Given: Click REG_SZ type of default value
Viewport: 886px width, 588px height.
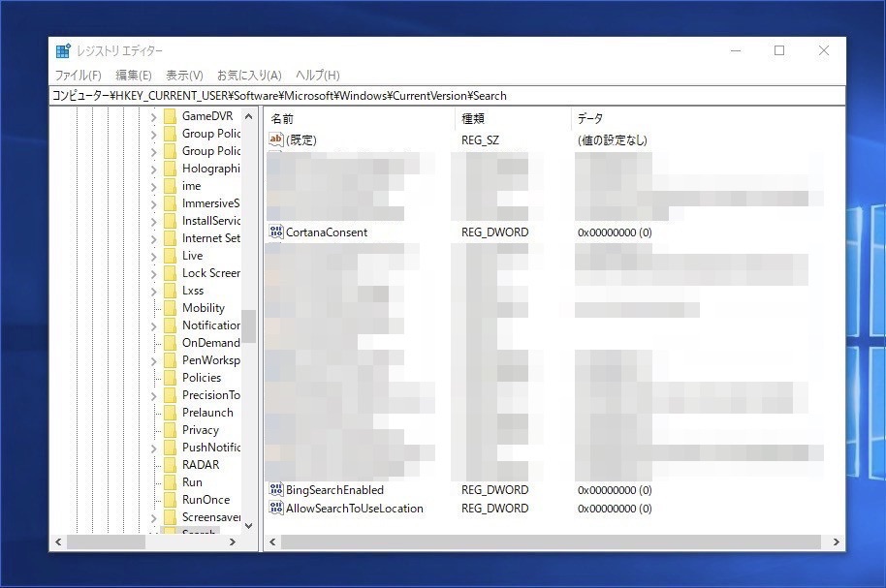Looking at the screenshot, I should (480, 140).
